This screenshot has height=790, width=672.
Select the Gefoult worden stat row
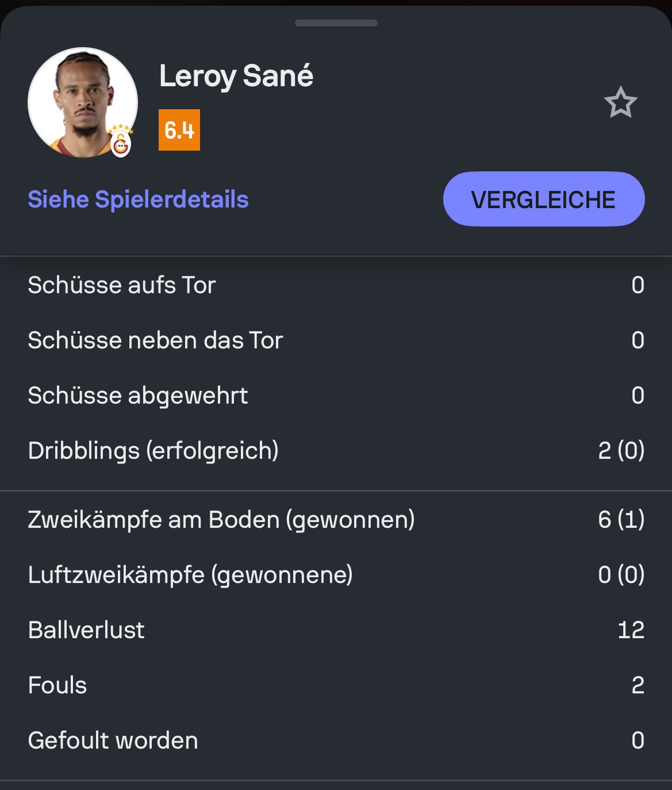pyautogui.click(x=336, y=741)
